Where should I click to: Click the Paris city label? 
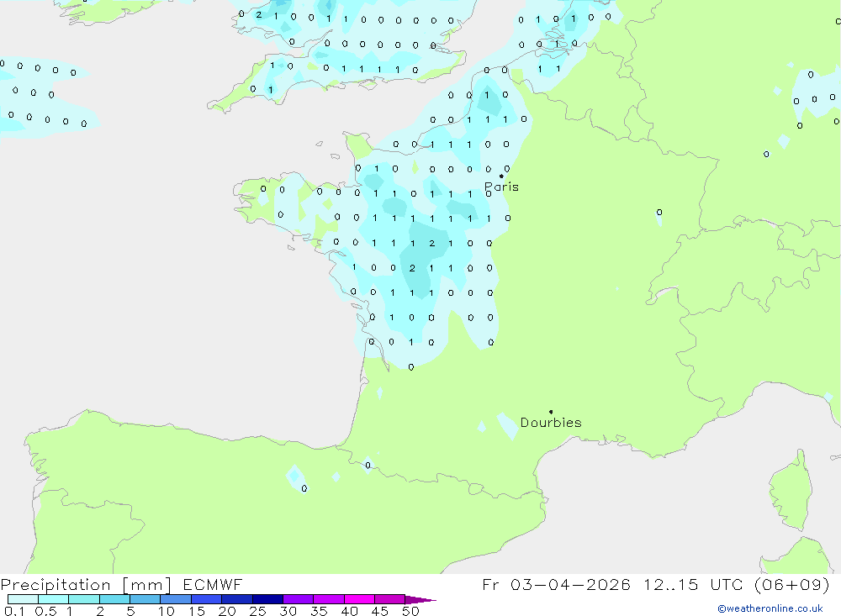[501, 187]
